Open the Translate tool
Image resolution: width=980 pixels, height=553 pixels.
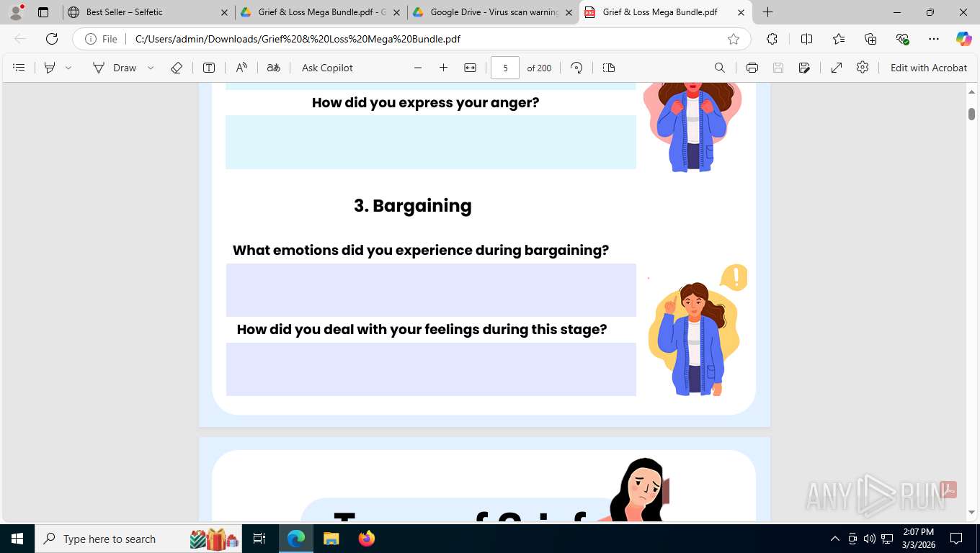coord(273,68)
